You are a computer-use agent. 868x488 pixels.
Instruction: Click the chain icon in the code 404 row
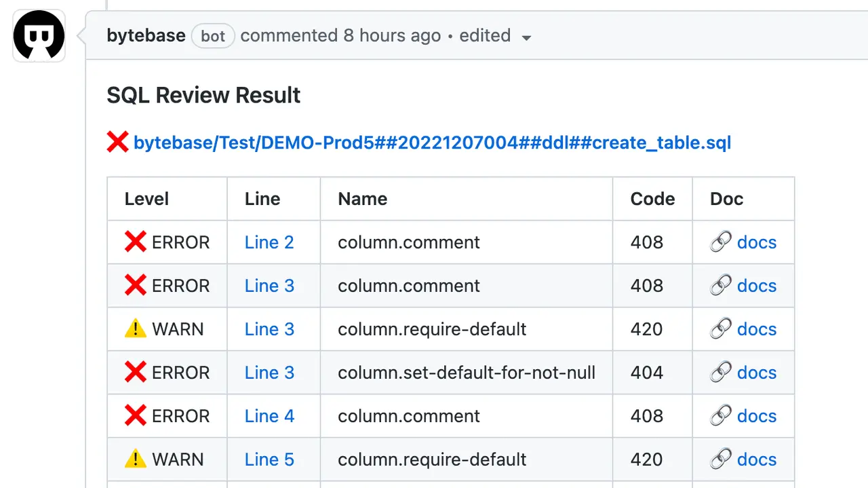point(720,373)
